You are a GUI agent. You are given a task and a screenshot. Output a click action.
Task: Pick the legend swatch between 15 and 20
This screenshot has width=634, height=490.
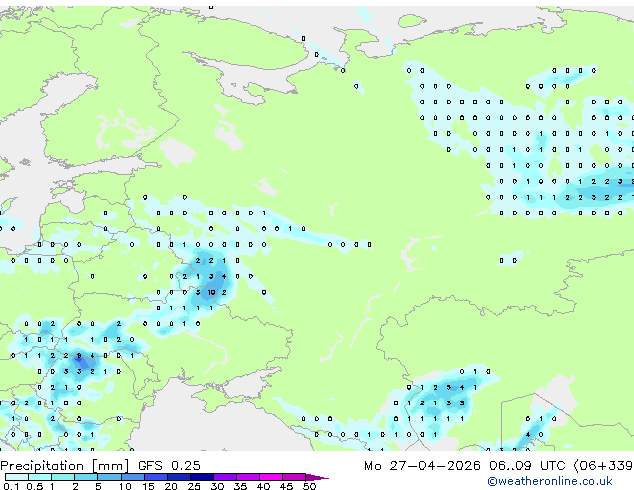point(156,477)
